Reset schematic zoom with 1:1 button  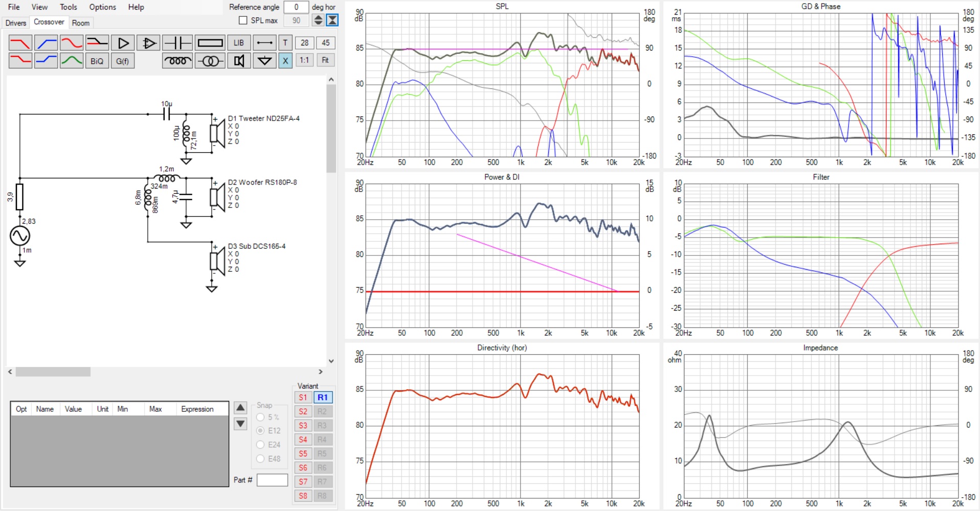tap(305, 60)
